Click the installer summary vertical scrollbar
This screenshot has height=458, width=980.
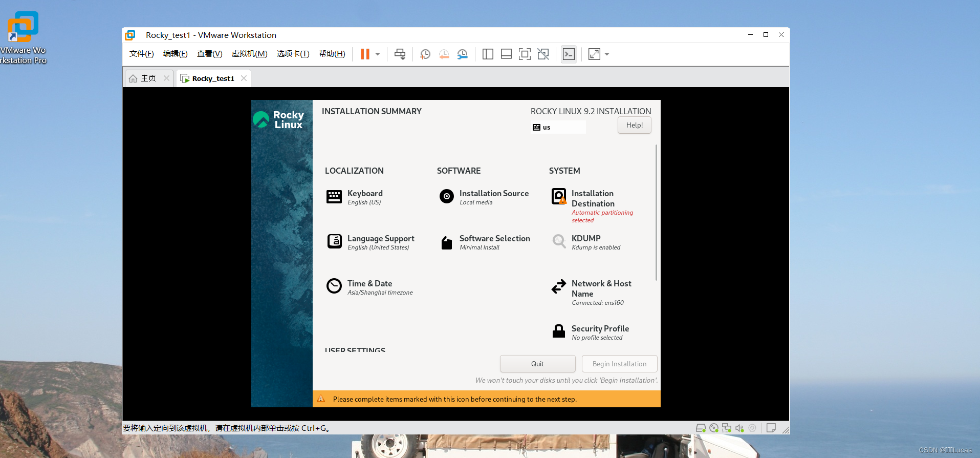pos(656,213)
